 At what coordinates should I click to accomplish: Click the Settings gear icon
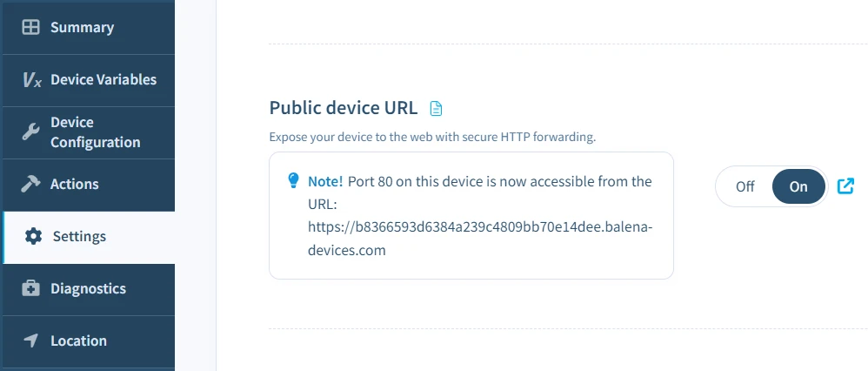point(33,236)
